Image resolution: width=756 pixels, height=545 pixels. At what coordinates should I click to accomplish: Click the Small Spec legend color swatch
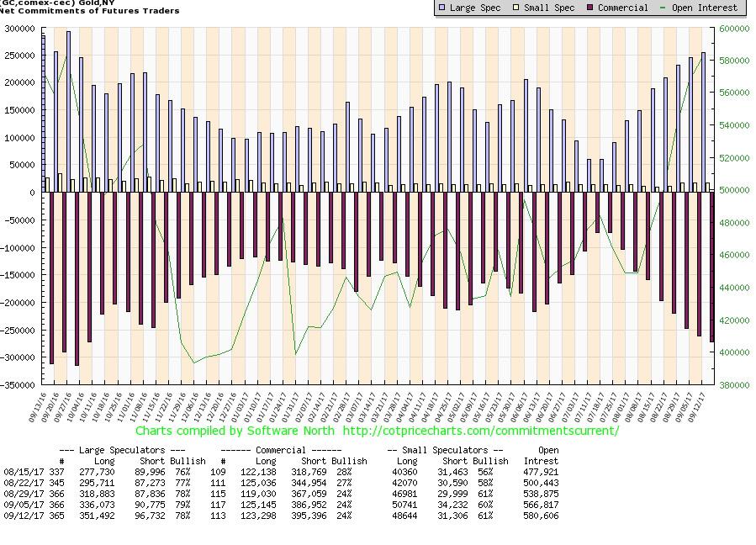515,8
